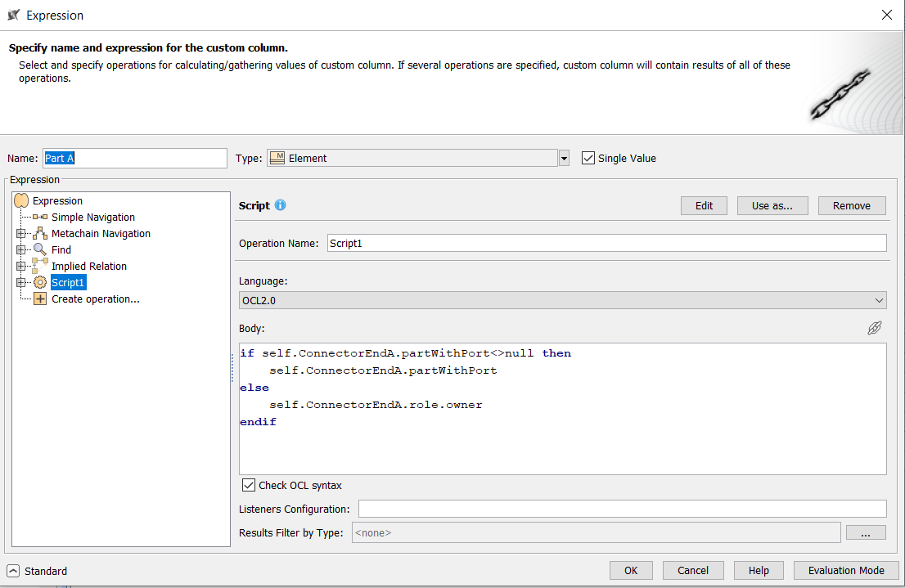Click the Expression root node icon
This screenshot has height=588, width=905.
coord(21,201)
